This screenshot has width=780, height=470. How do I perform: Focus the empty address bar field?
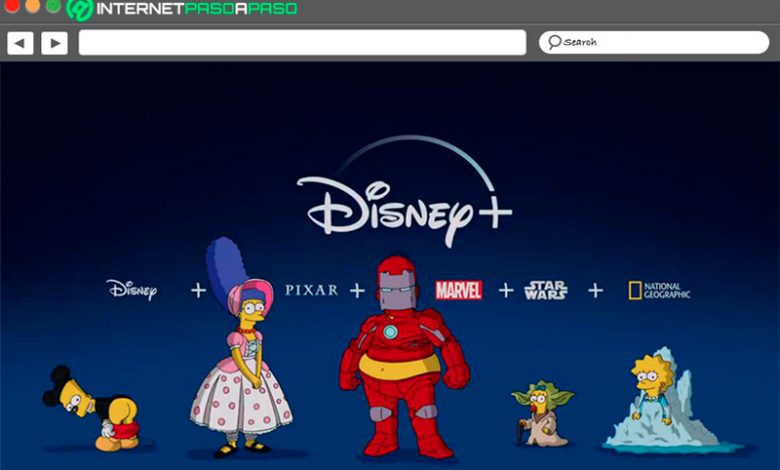click(302, 42)
